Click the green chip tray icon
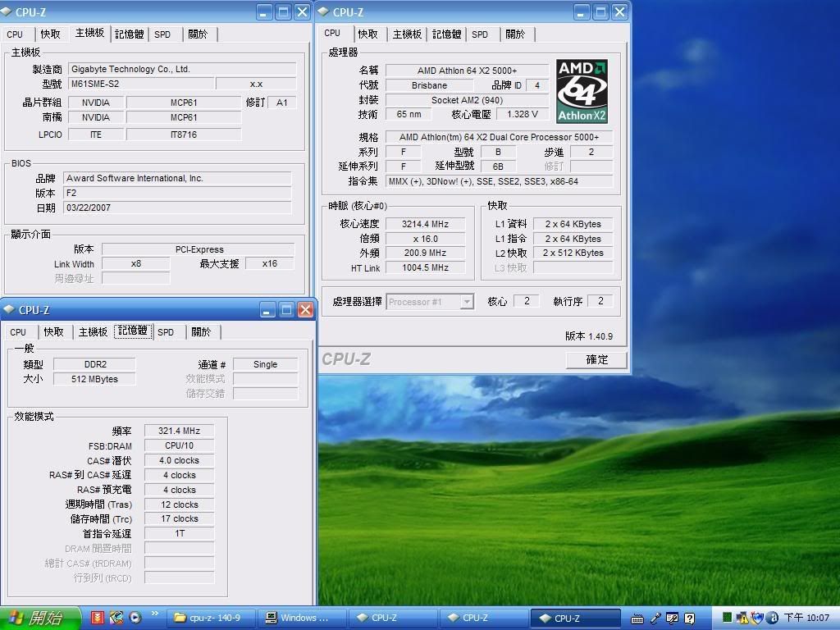 click(727, 618)
